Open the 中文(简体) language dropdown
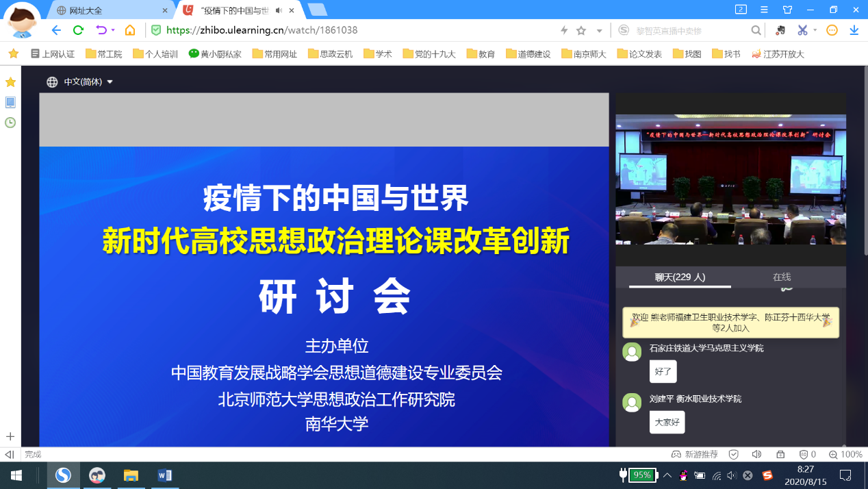 (80, 81)
